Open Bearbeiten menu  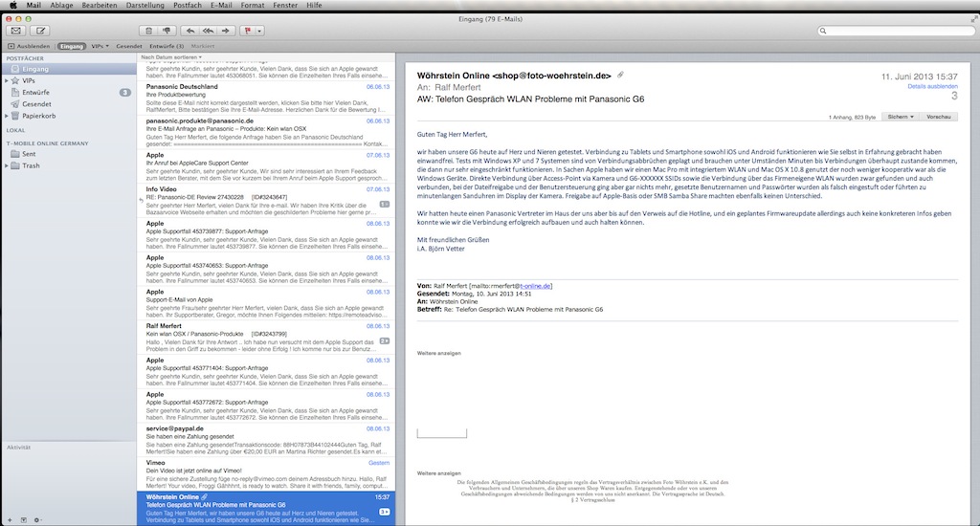point(100,5)
